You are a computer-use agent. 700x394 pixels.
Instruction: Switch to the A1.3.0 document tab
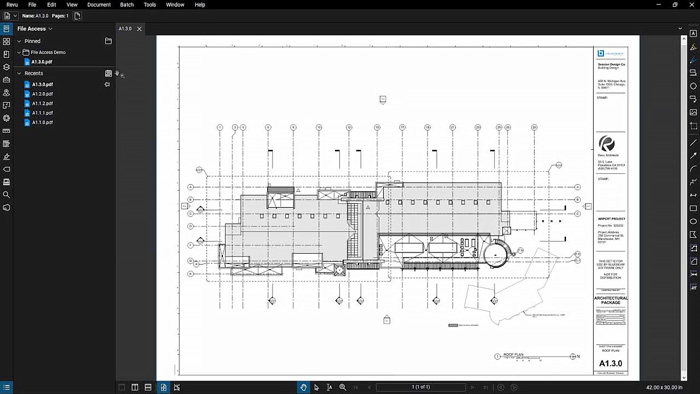click(x=125, y=29)
